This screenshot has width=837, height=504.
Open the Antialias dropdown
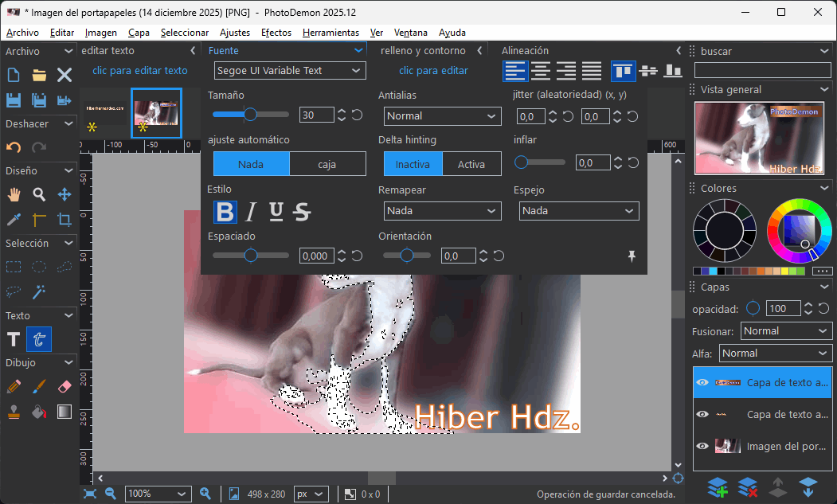442,116
